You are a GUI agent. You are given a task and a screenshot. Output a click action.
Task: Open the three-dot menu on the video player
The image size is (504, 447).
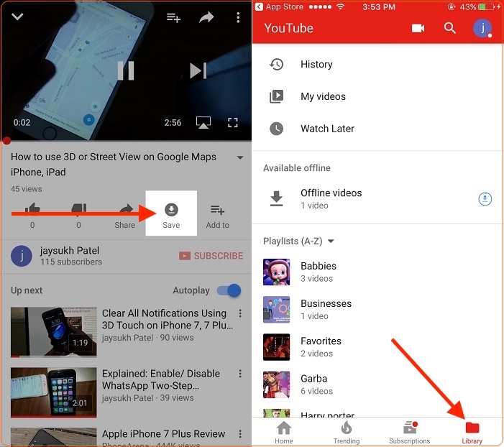238,18
